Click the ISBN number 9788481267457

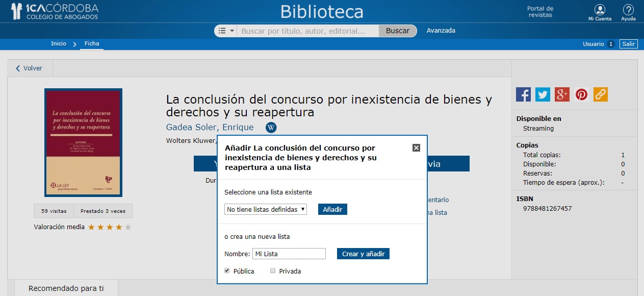point(547,209)
